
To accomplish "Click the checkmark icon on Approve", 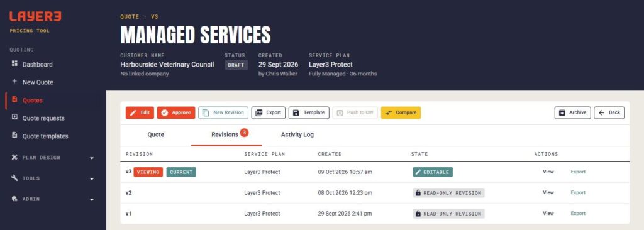I will (x=165, y=113).
